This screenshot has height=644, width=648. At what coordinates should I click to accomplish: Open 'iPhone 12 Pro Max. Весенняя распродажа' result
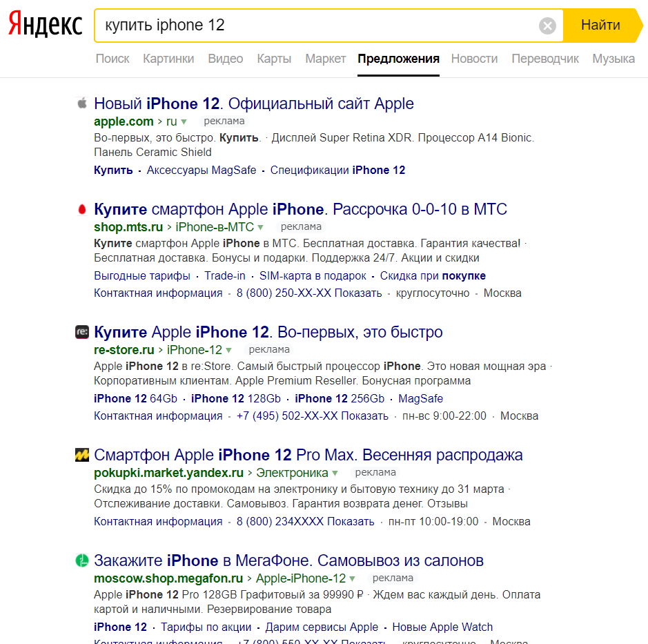point(308,455)
